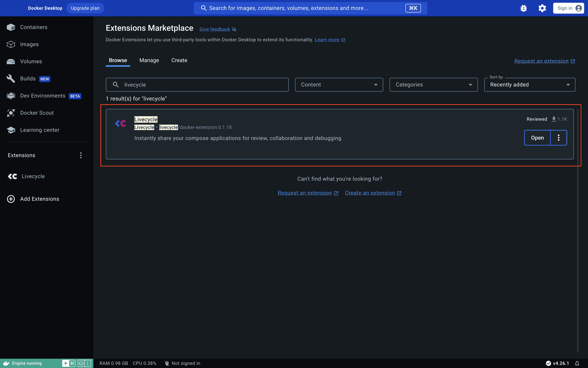Switch to the Browse tab
Viewport: 588px width, 368px height.
pos(118,60)
